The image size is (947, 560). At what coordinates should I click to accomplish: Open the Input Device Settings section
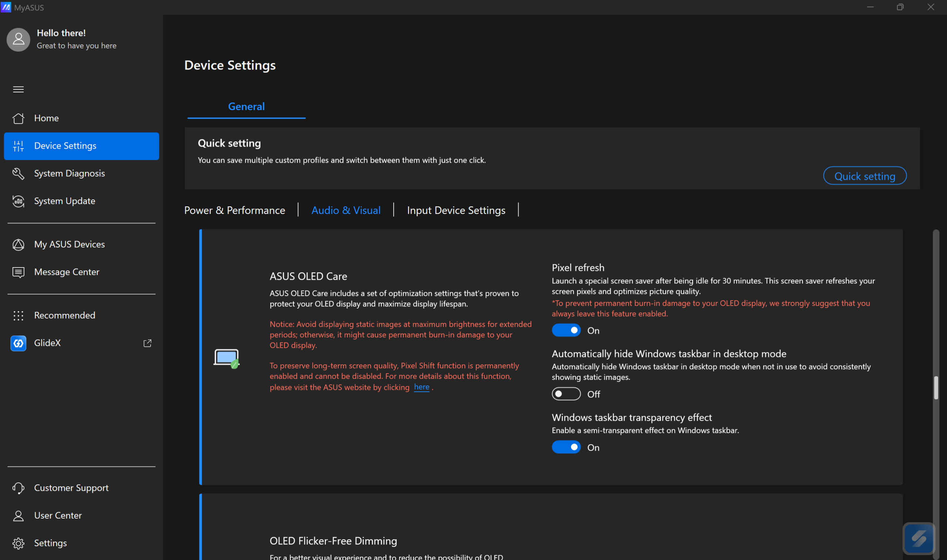coord(456,210)
